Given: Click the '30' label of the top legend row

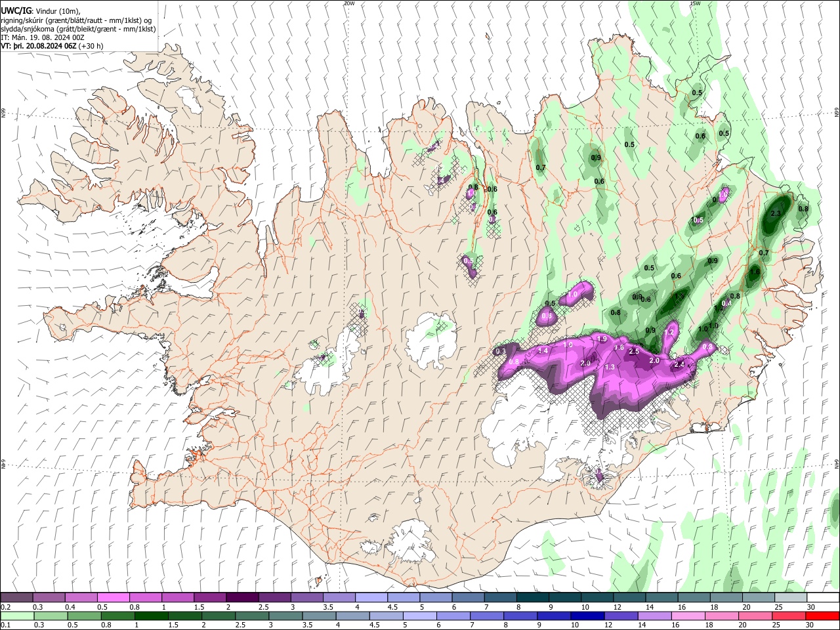Looking at the screenshot, I should click(811, 607).
